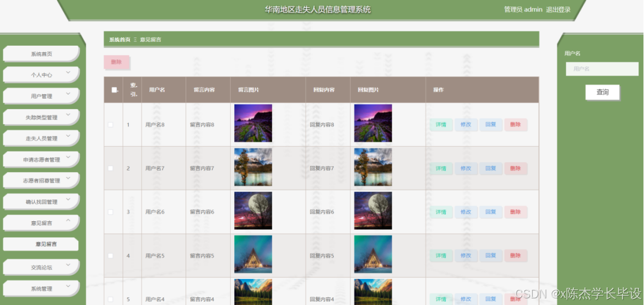
Task: View 详情 for 用户名6
Action: coord(441,212)
